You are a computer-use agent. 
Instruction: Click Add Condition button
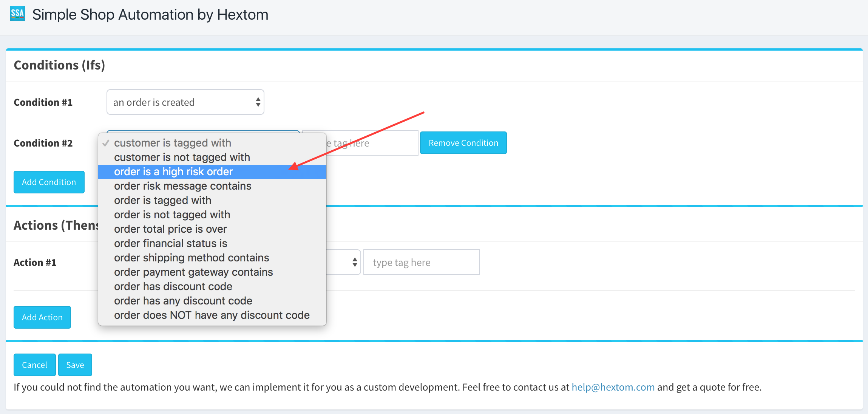pyautogui.click(x=49, y=182)
